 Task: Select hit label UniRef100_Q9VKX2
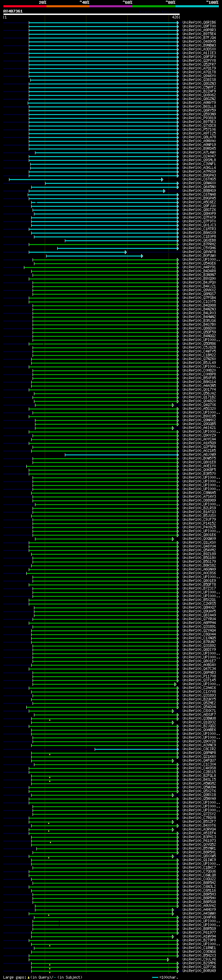[199, 290]
